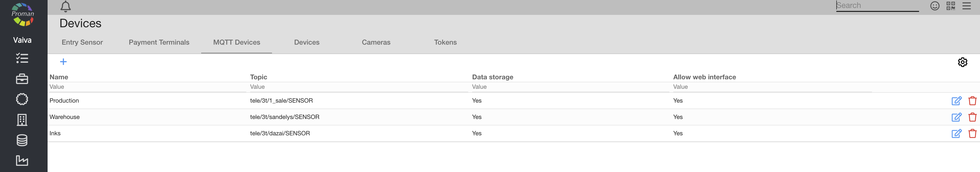
Task: Click the notifications bell icon
Action: click(65, 6)
